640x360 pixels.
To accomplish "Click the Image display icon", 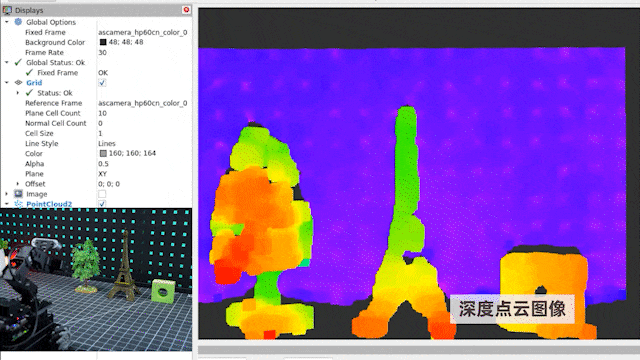I will (18, 194).
